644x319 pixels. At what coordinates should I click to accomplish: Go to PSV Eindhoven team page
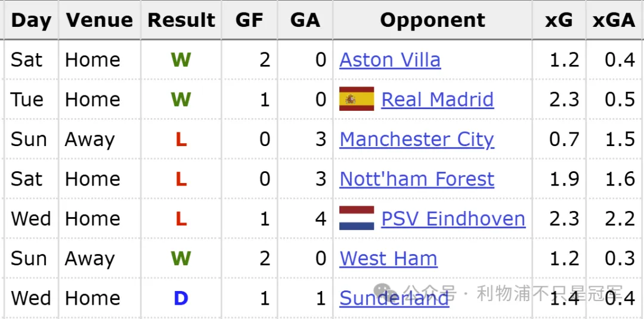point(453,219)
